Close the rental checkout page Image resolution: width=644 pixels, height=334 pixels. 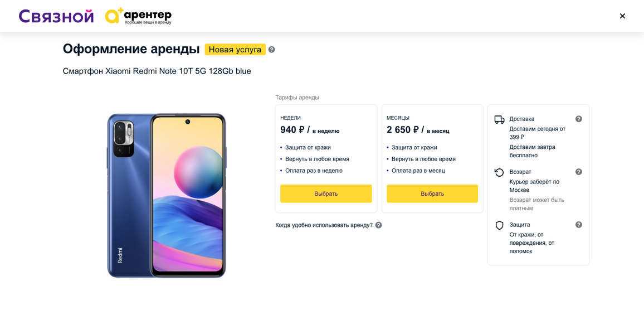click(622, 16)
